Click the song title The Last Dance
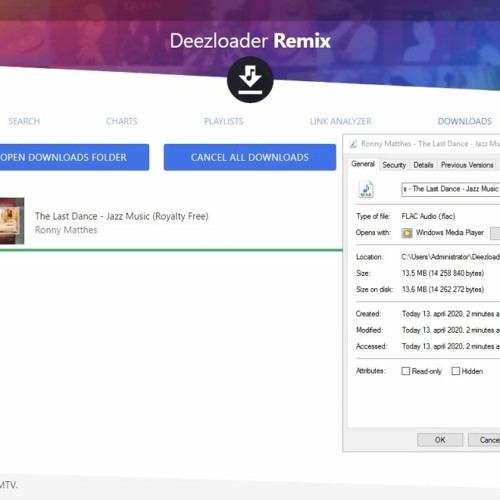Viewport: 500px width, 500px height. pyautogui.click(x=122, y=216)
